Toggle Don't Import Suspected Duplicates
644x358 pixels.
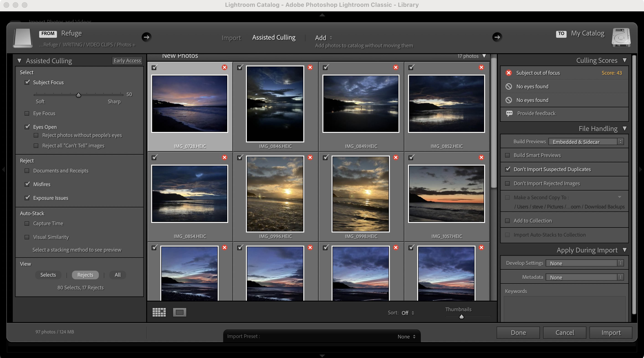point(508,169)
